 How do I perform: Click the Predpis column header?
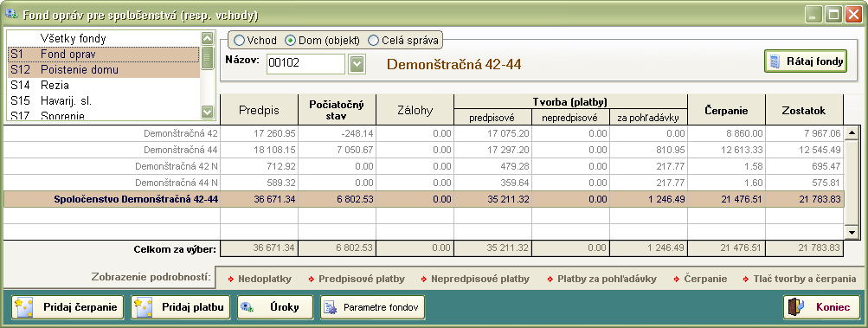tap(259, 110)
